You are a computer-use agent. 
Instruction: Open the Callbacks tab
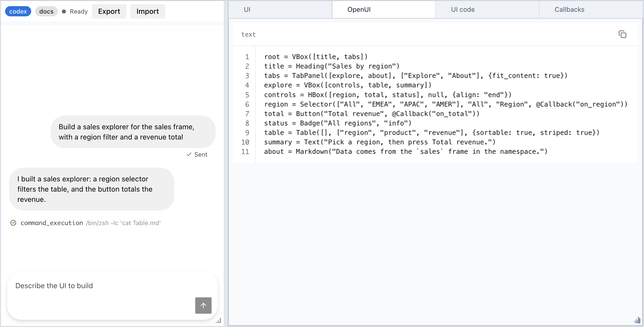[591, 9]
